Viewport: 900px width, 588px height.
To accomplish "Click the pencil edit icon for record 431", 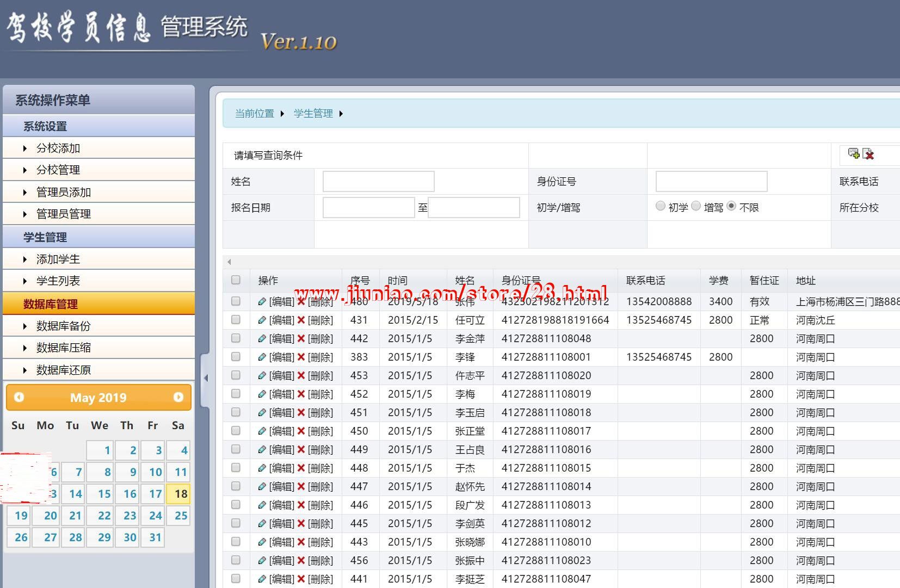I will click(x=262, y=320).
